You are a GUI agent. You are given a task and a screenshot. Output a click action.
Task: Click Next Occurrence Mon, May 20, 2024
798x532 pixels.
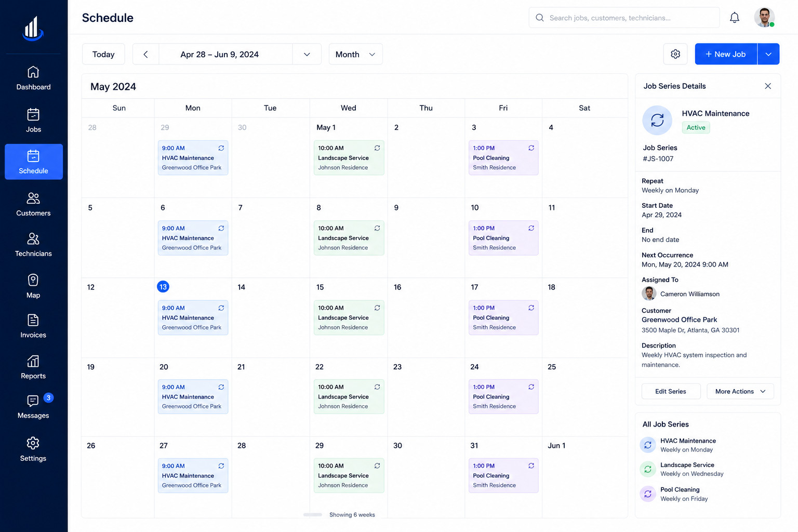[x=685, y=264]
